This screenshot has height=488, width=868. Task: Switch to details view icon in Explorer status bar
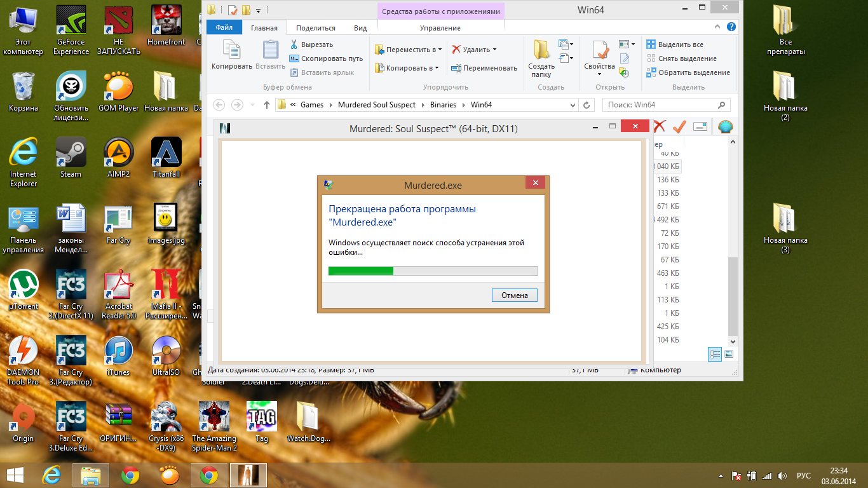[714, 354]
